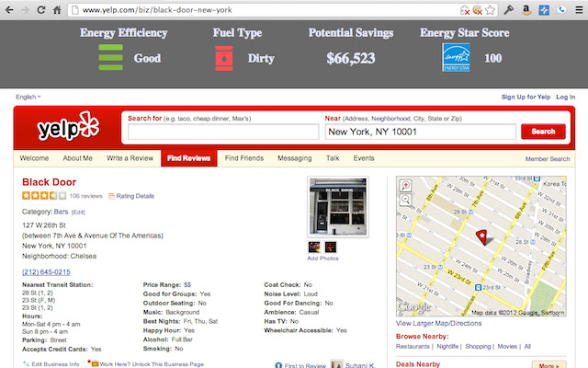Click the red Fuel Type barrel icon
The height and width of the screenshot is (368, 588).
click(x=224, y=58)
